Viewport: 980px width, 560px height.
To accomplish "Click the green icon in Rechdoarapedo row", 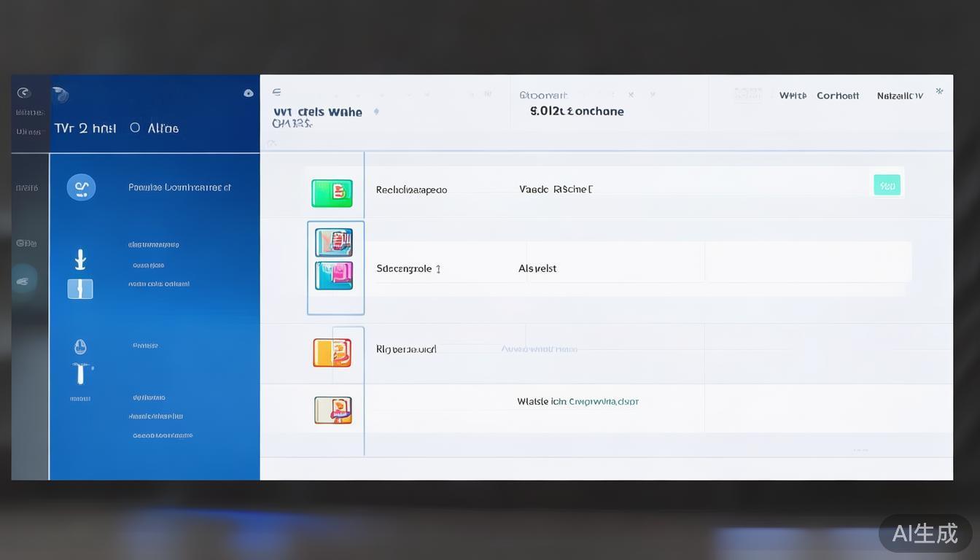I will 332,193.
